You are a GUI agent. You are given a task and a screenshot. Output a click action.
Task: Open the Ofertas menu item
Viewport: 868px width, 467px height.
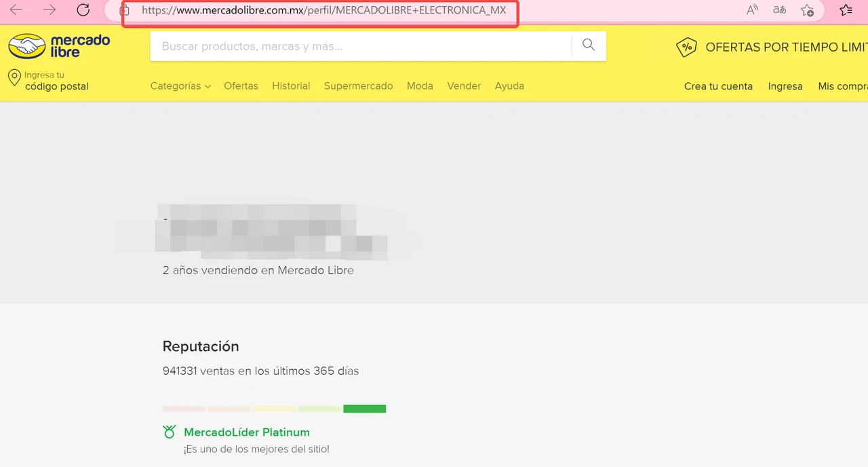241,86
